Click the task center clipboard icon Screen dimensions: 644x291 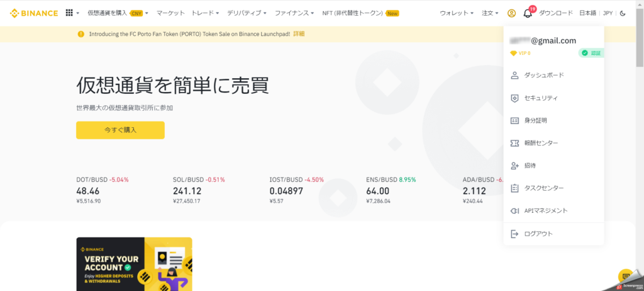click(x=514, y=188)
